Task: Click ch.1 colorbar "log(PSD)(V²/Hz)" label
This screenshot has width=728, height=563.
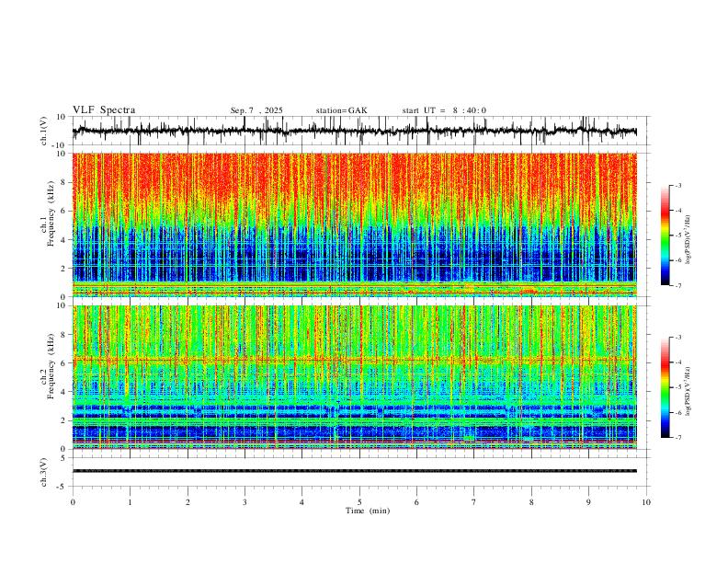Action: tap(688, 240)
